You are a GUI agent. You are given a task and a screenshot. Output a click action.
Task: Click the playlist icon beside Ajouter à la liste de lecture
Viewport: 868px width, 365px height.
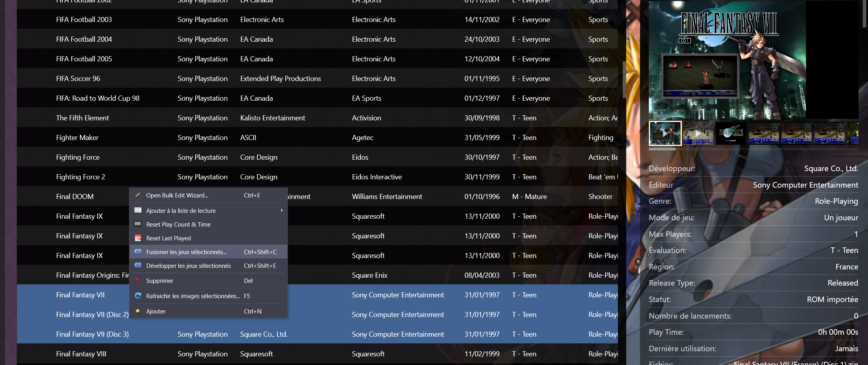click(x=138, y=210)
